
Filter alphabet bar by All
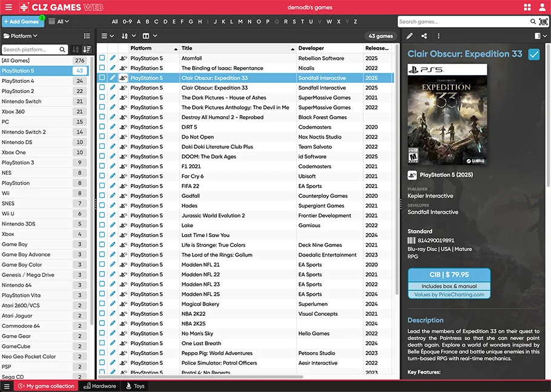tap(114, 21)
